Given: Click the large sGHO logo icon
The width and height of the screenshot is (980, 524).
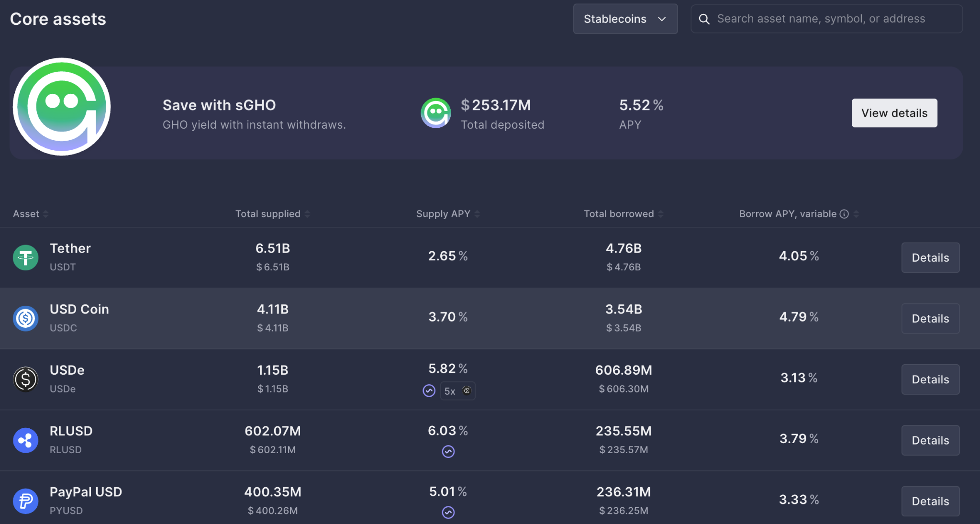Looking at the screenshot, I should tap(62, 107).
